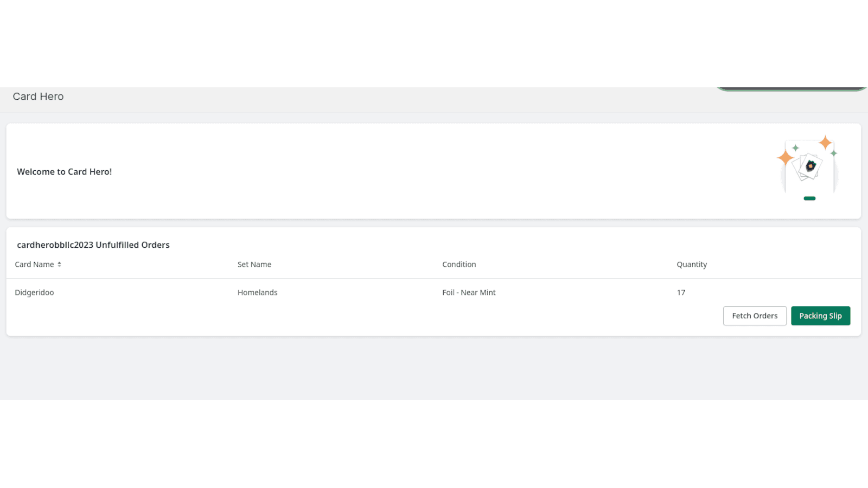Click the orange sparkle above the cards
The height and width of the screenshot is (488, 868).
pyautogui.click(x=825, y=143)
